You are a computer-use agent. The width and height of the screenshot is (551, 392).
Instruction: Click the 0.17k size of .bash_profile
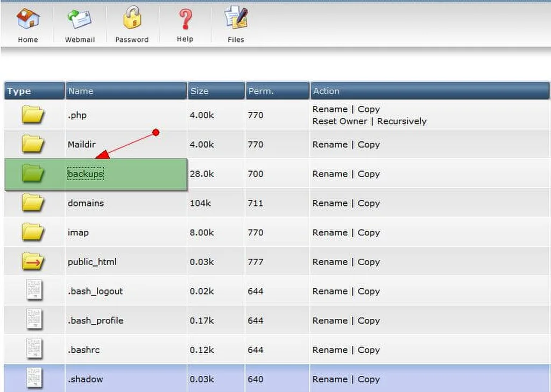coord(202,320)
